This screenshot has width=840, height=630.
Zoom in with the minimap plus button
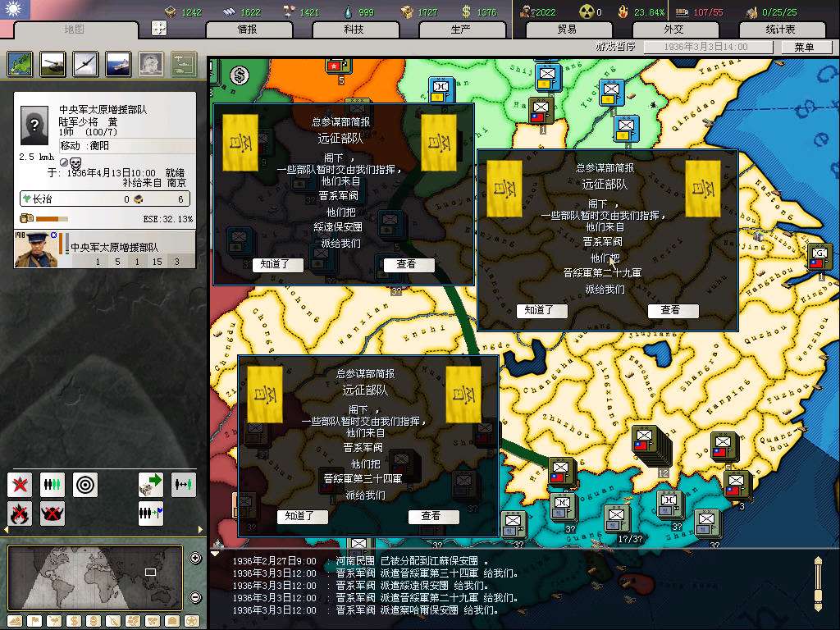click(195, 558)
